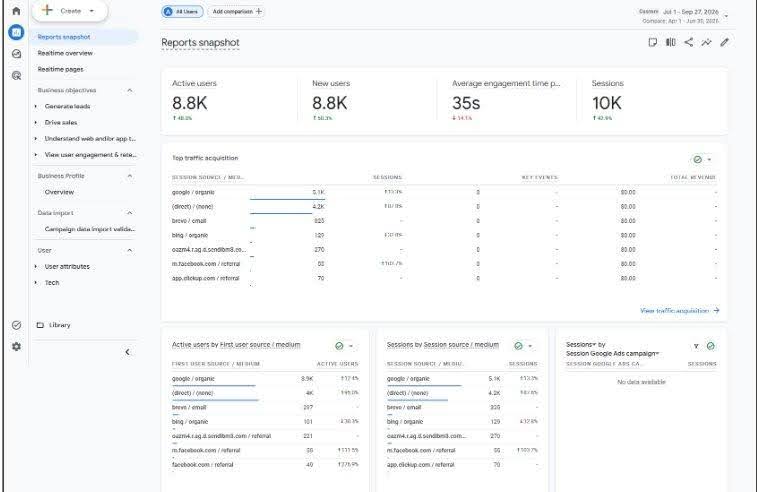Click First user source / medium link
Screen dimensions: 757x492
point(260,345)
